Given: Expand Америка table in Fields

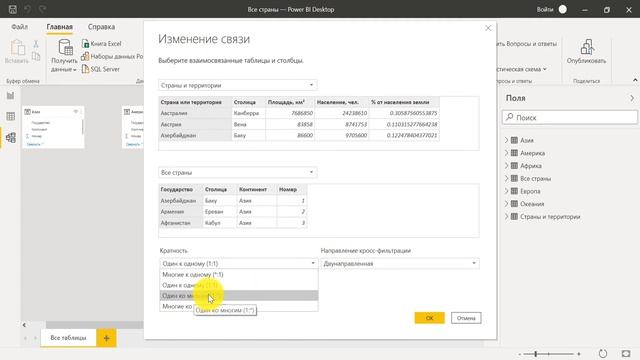Looking at the screenshot, I should point(506,153).
